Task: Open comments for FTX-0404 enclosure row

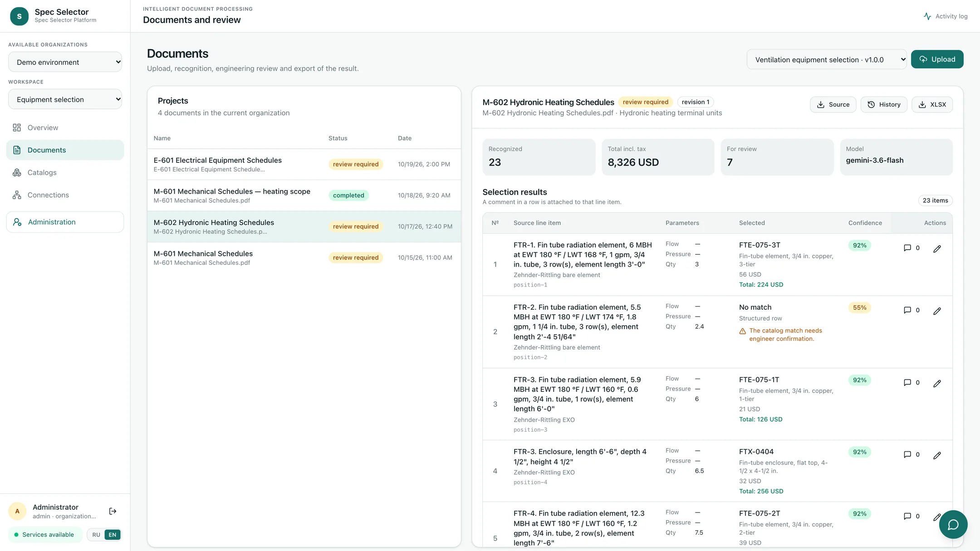Action: [911, 454]
